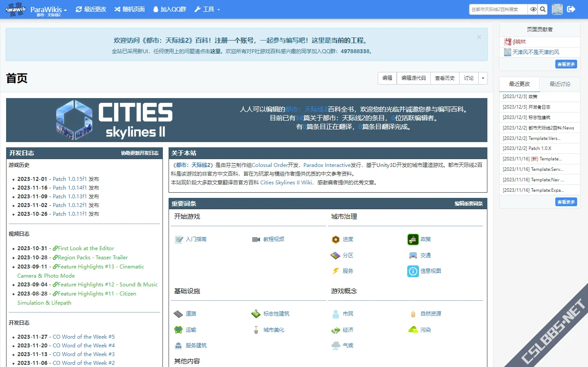
Task: Click the 编辑源代码 button
Action: [x=414, y=78]
